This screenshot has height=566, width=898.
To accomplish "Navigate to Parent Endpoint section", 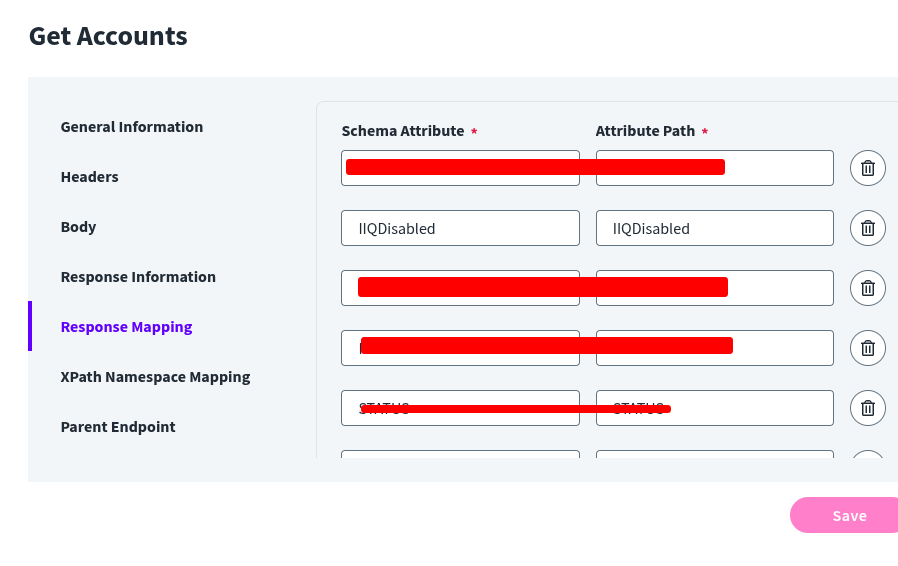I will tap(118, 427).
